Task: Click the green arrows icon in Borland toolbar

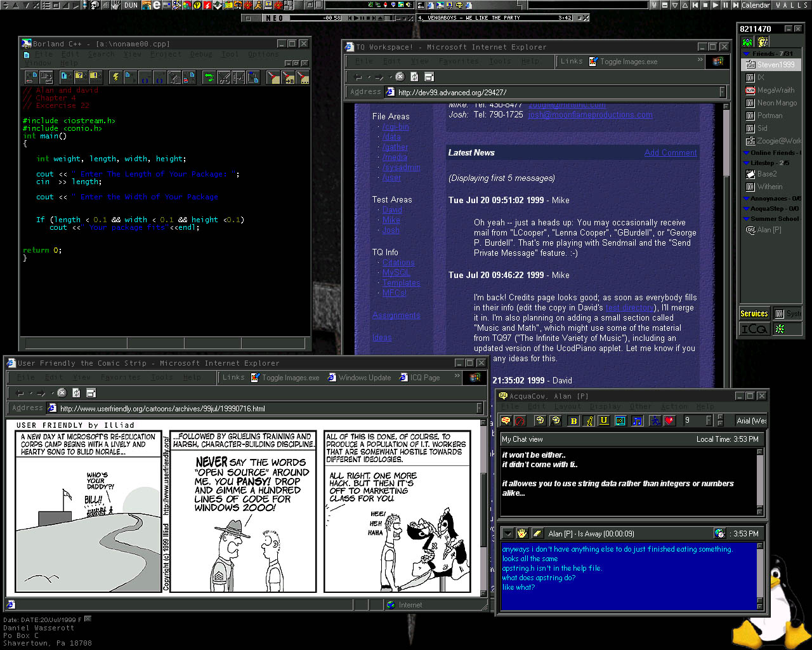Action: (x=209, y=77)
